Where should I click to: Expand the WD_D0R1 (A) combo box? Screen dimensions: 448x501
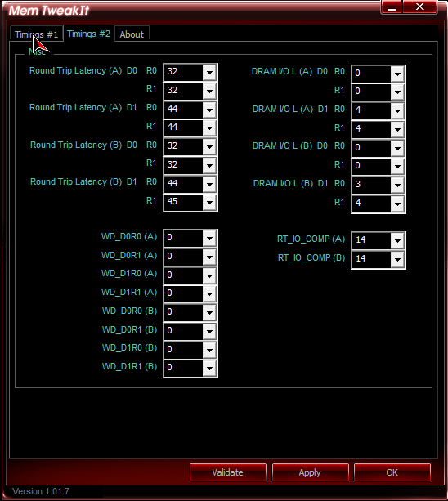click(x=209, y=257)
